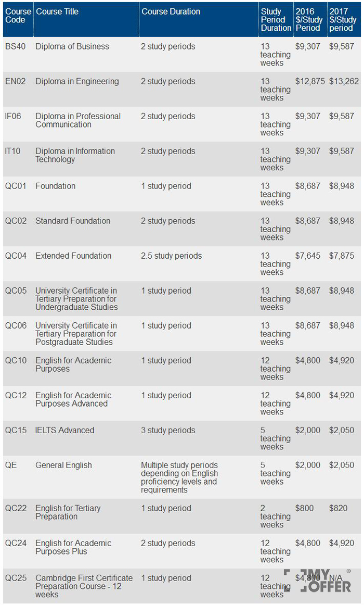Click the $820 fee for QC22
This screenshot has width=364, height=605.
pos(339,508)
